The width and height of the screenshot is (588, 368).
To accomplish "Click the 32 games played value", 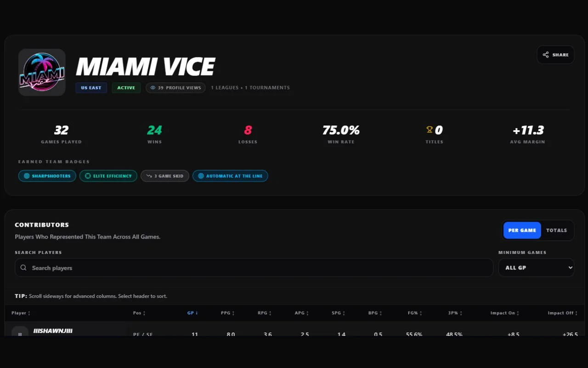I will [x=61, y=130].
